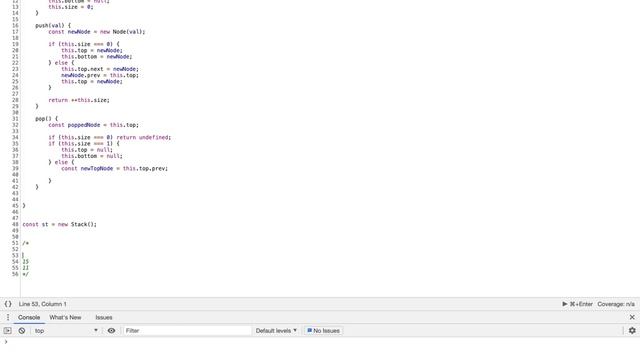Click 'const newTopNode = this.top.prev;' line
This screenshot has height=360, width=640.
[115, 169]
